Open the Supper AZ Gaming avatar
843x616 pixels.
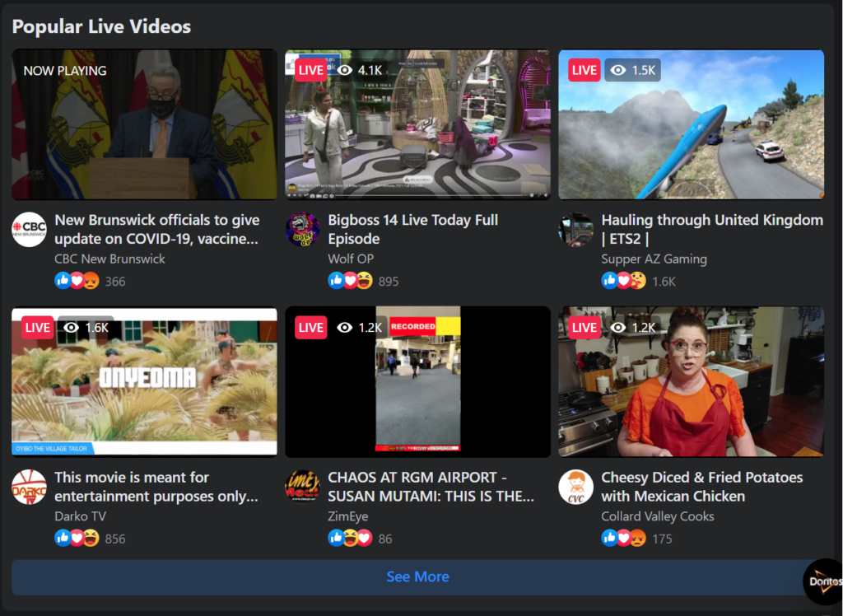tap(575, 231)
